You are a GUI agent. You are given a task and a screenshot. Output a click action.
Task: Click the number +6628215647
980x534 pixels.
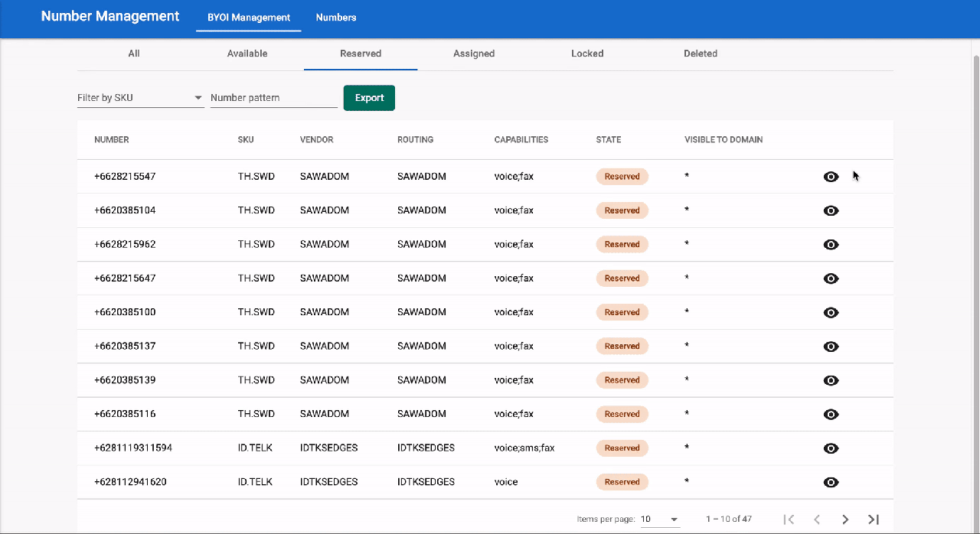[125, 278]
